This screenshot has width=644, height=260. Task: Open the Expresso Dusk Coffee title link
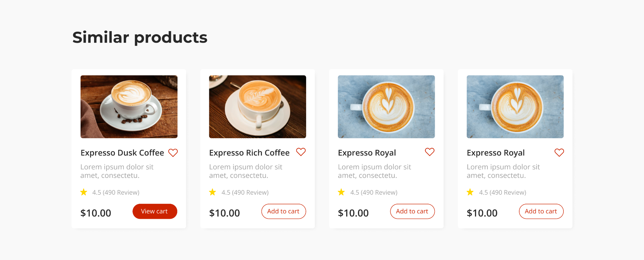(122, 153)
